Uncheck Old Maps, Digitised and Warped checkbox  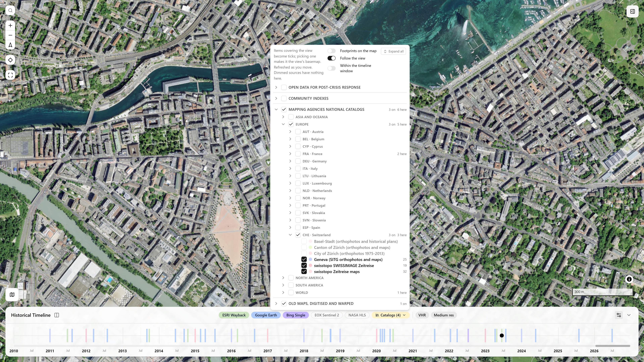(284, 303)
